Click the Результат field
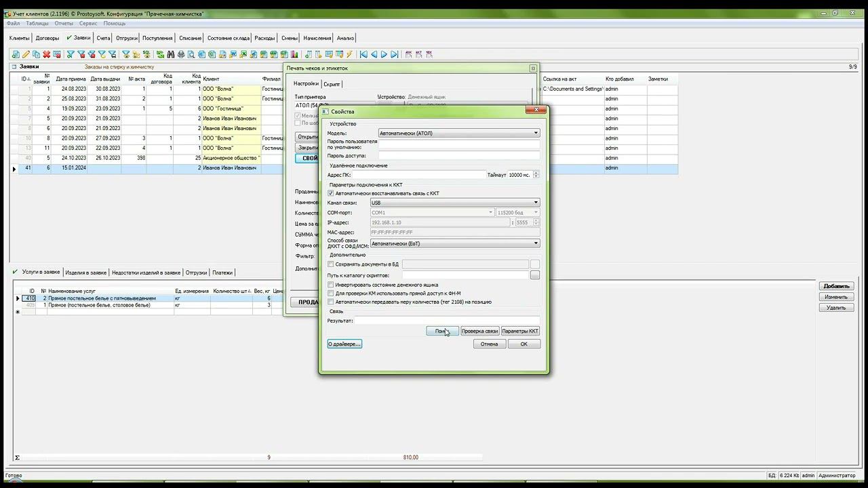Screen dimensions: 868x488 (x=447, y=321)
